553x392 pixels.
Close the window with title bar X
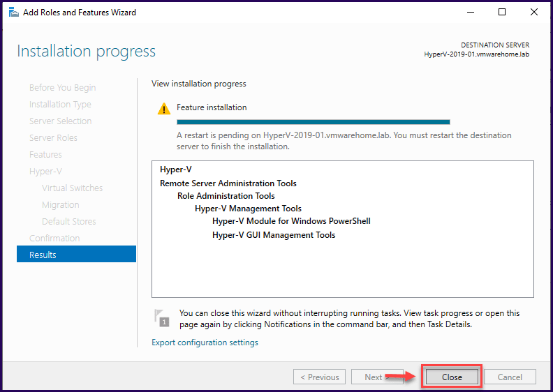pyautogui.click(x=534, y=12)
